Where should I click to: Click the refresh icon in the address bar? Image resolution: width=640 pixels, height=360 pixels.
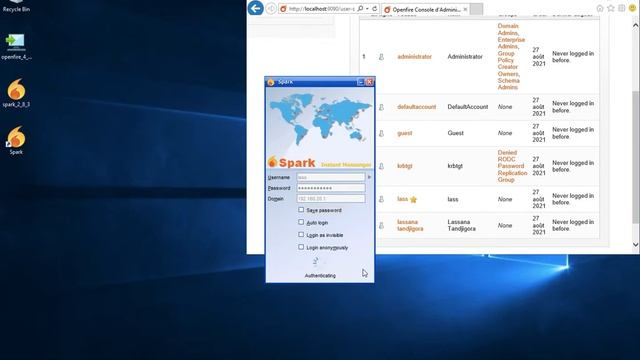coord(374,9)
